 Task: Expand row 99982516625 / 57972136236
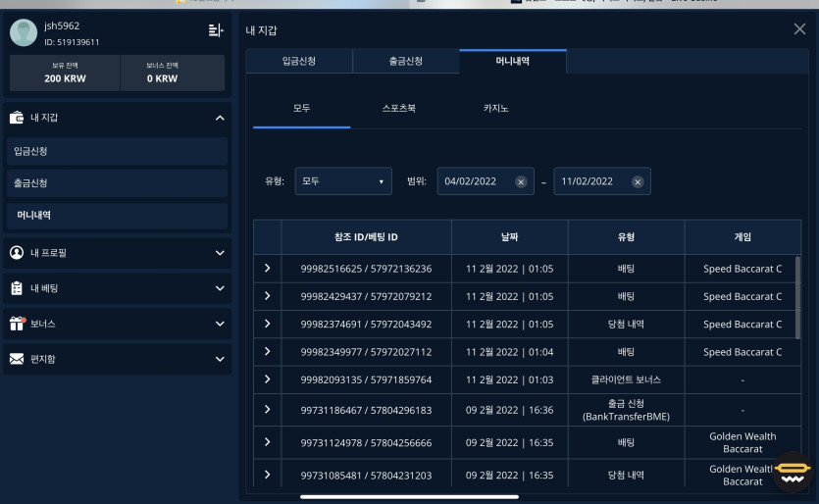click(x=268, y=268)
